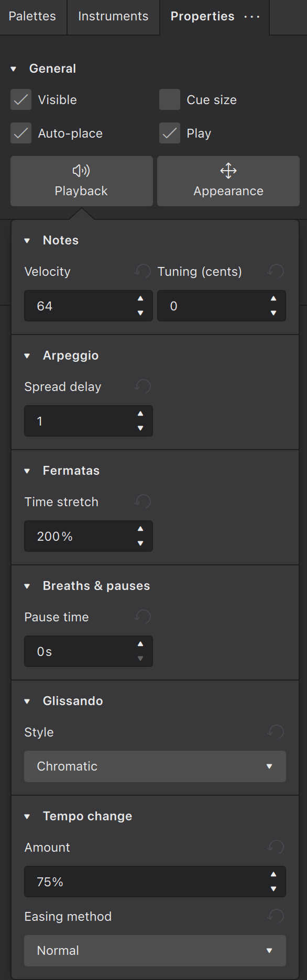
Task: Disable Auto-place
Action: click(20, 133)
